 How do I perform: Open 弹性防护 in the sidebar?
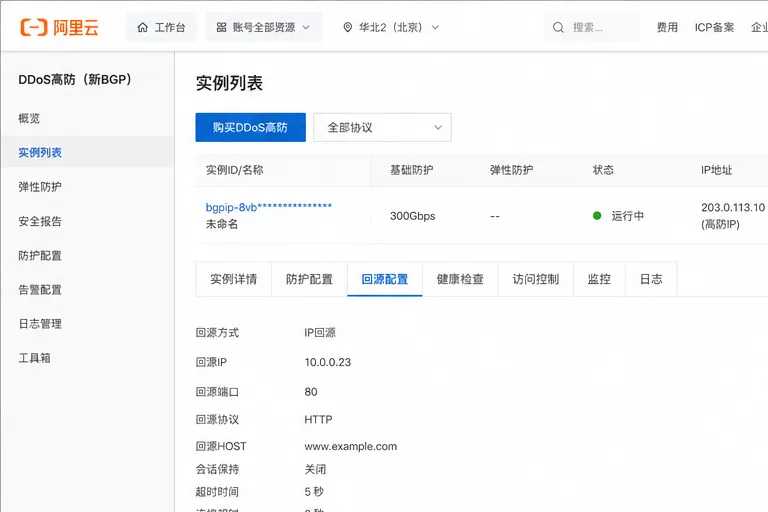87,187
